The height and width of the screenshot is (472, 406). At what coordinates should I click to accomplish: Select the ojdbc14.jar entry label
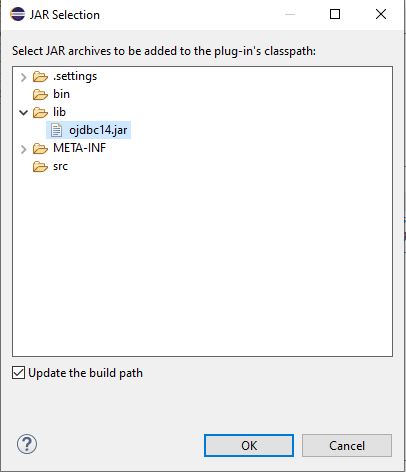[98, 130]
